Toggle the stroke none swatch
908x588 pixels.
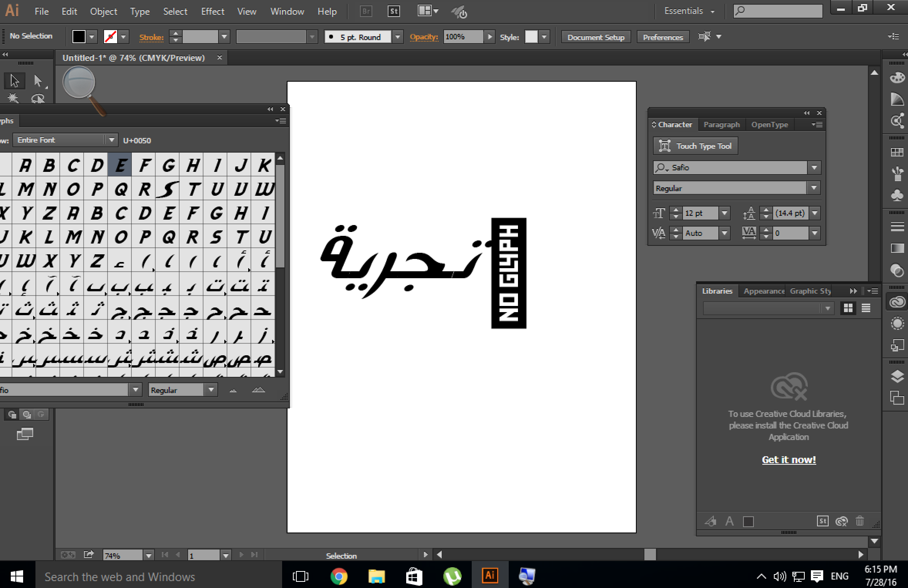[111, 37]
